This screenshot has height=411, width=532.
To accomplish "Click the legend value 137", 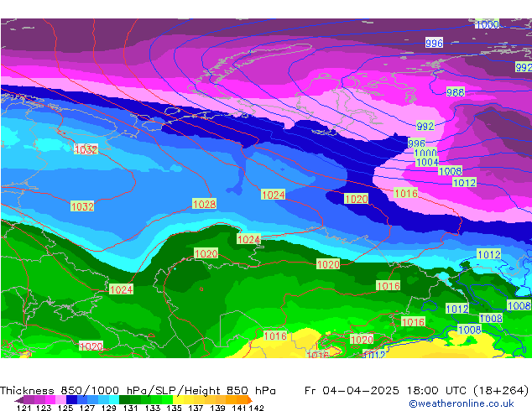I will [196, 408].
